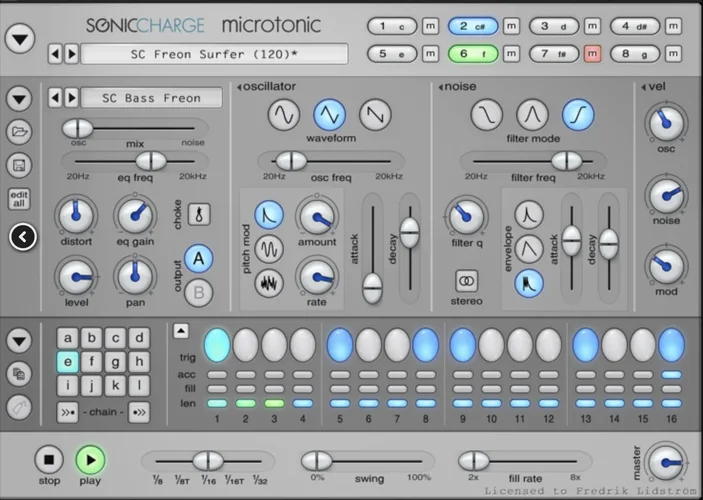Viewport: 703px width, 500px height.
Task: Select exponential noise envelope shape
Action: 529,215
